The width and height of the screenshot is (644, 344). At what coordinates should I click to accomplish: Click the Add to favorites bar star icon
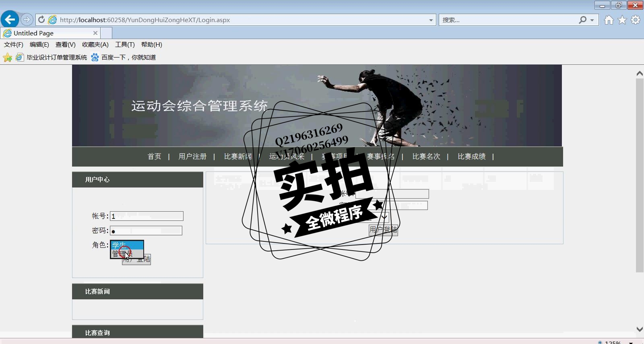pos(7,58)
